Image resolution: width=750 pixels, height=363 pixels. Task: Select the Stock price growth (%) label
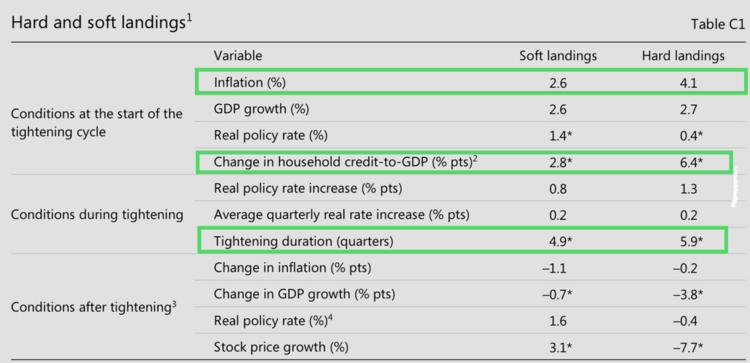(281, 346)
